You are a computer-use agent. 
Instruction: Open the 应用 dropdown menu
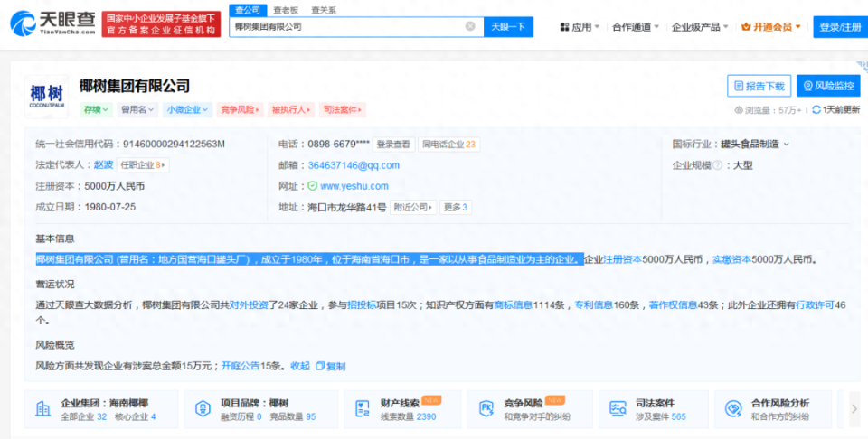580,26
